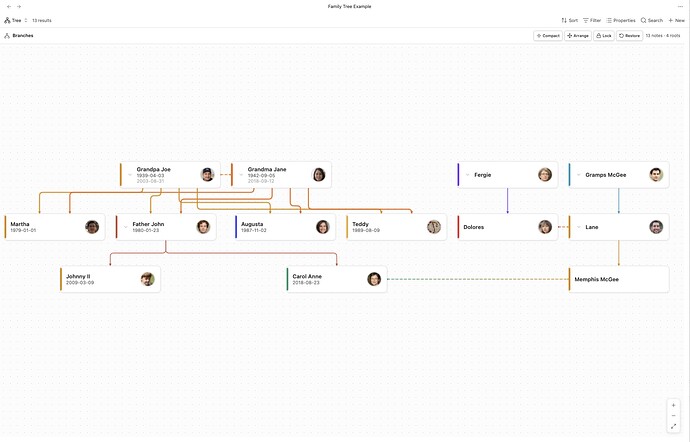Click the Branches header label
This screenshot has width=690, height=442.
[22, 35]
